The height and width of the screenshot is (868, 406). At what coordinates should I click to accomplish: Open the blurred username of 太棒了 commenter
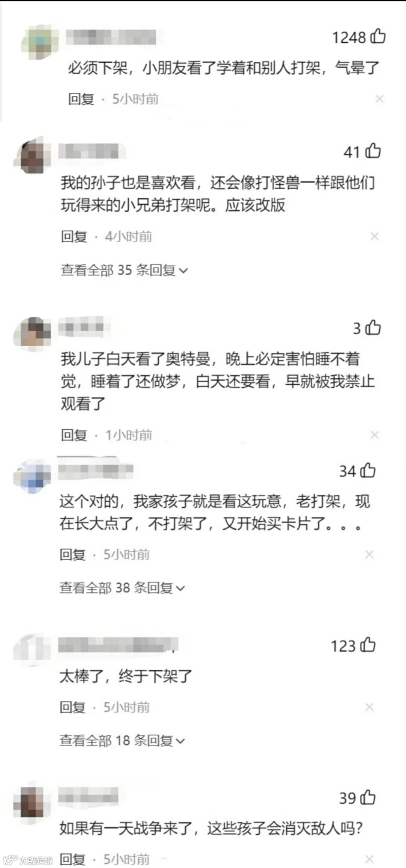coord(118,645)
